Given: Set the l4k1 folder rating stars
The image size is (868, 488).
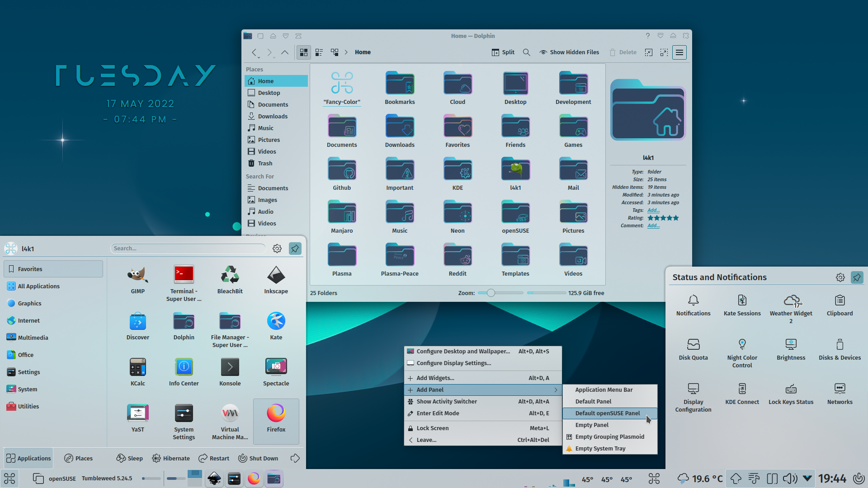Looking at the screenshot, I should coord(663,218).
